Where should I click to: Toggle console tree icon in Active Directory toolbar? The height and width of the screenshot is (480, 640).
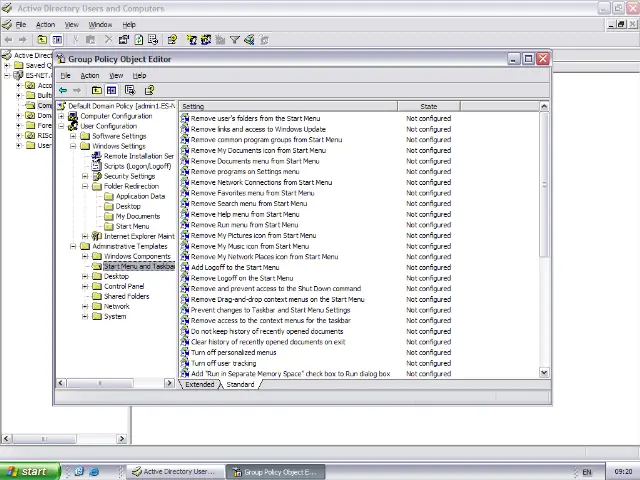point(57,40)
